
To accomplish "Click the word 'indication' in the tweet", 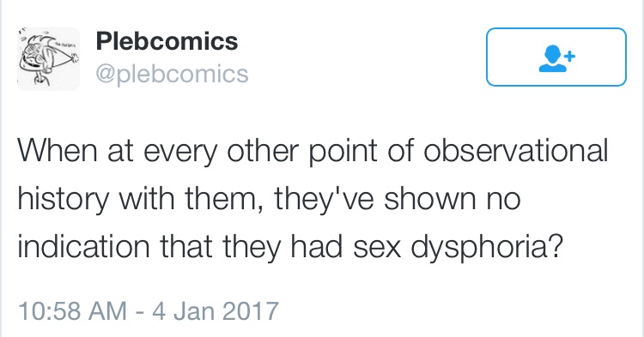I will [83, 247].
